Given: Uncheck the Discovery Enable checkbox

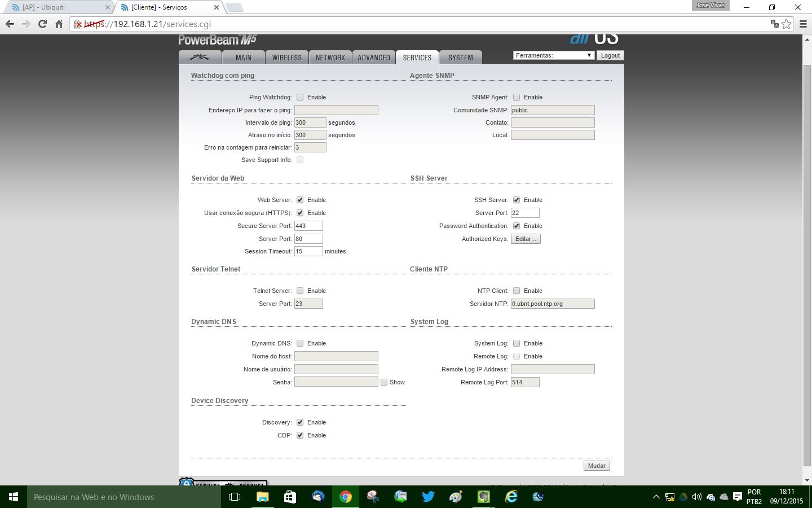Looking at the screenshot, I should [x=300, y=422].
